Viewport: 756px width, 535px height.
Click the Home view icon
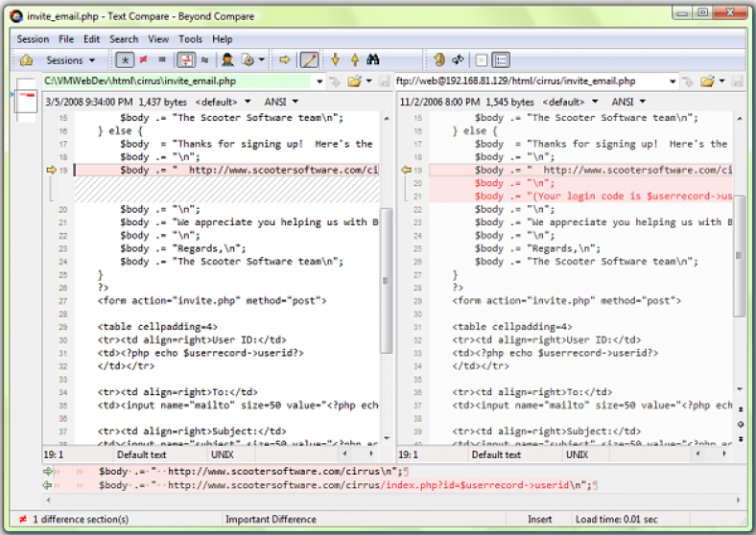coord(27,60)
